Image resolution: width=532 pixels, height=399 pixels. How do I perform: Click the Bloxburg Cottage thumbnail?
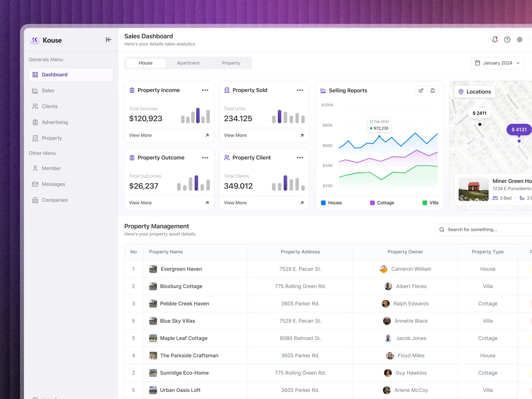(x=153, y=286)
